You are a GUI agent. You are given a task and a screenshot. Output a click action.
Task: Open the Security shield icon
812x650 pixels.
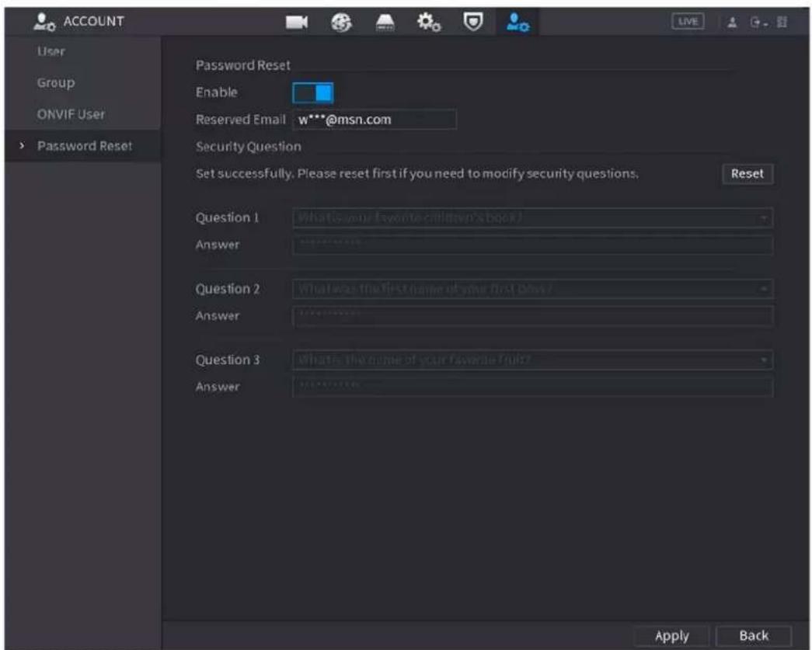pyautogui.click(x=472, y=22)
